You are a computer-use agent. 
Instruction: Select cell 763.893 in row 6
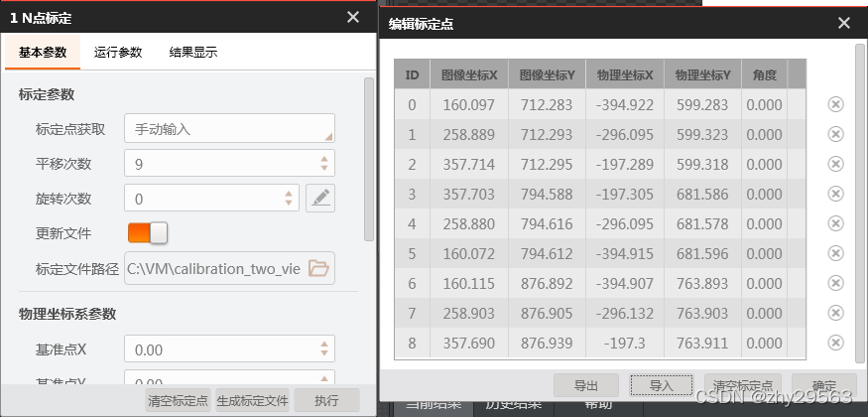(702, 284)
